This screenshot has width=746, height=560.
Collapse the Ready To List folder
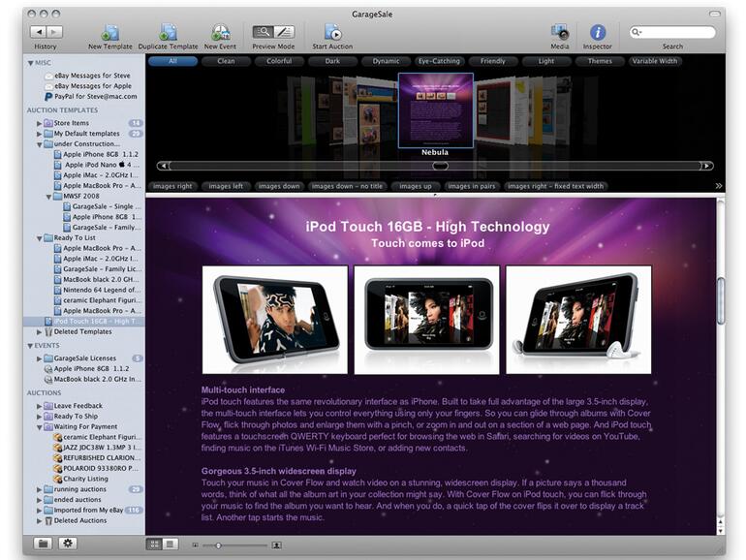click(40, 238)
